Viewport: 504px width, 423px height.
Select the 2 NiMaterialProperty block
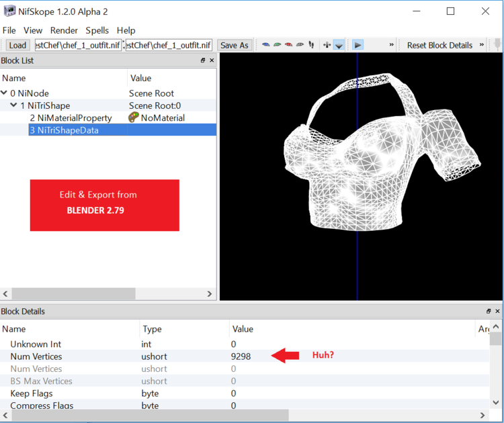[x=71, y=118]
